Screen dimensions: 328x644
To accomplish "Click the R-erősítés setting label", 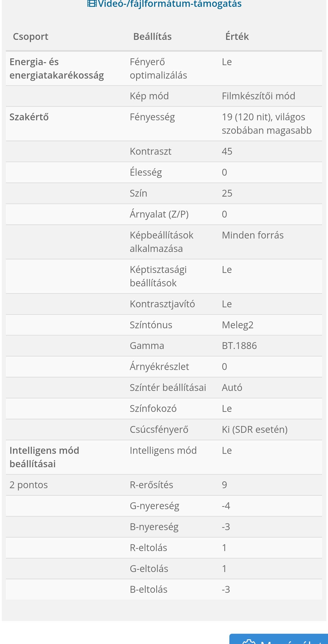I will [x=151, y=485].
